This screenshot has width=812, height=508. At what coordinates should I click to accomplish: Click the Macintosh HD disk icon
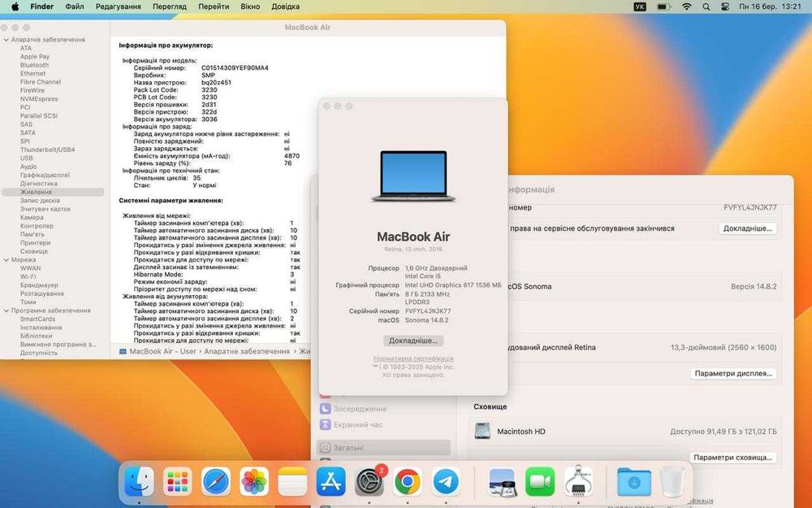point(482,431)
